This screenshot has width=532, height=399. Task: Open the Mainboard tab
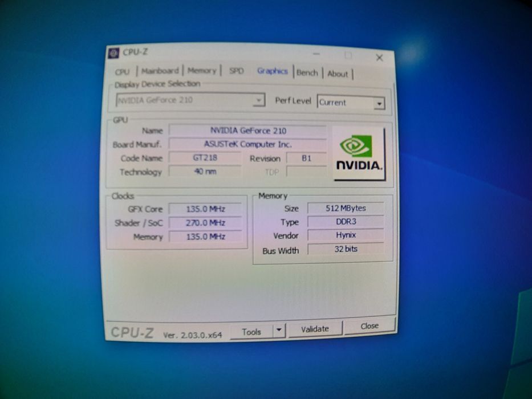[160, 71]
